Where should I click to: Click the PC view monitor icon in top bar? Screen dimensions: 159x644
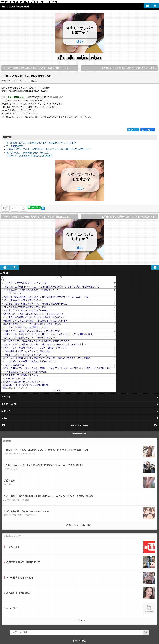[147, 6]
